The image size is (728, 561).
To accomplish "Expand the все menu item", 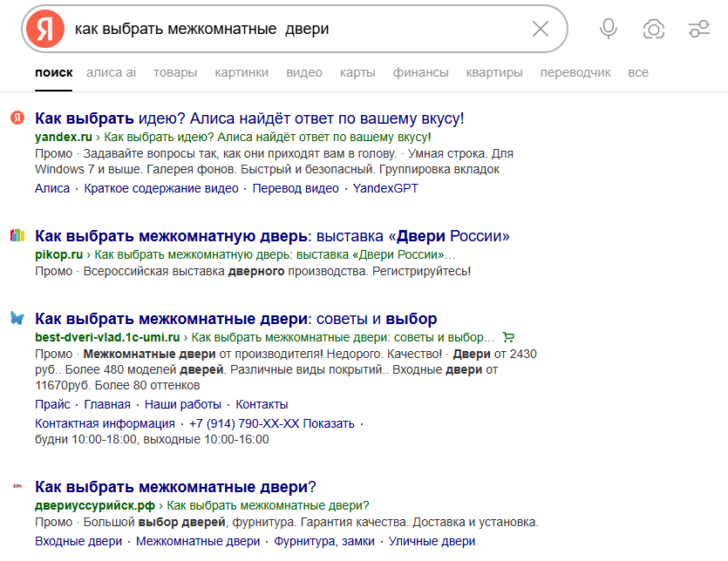I will [x=638, y=72].
